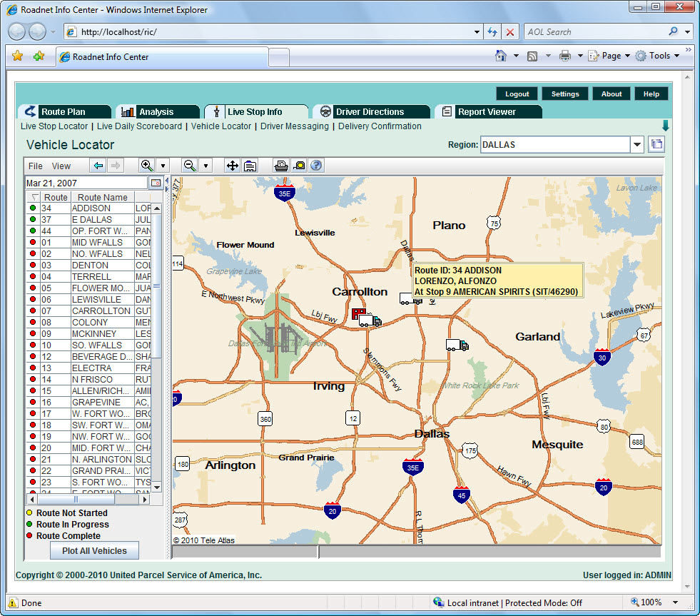Open Live Daily Scoreboard link
The image size is (700, 616).
[x=139, y=126]
